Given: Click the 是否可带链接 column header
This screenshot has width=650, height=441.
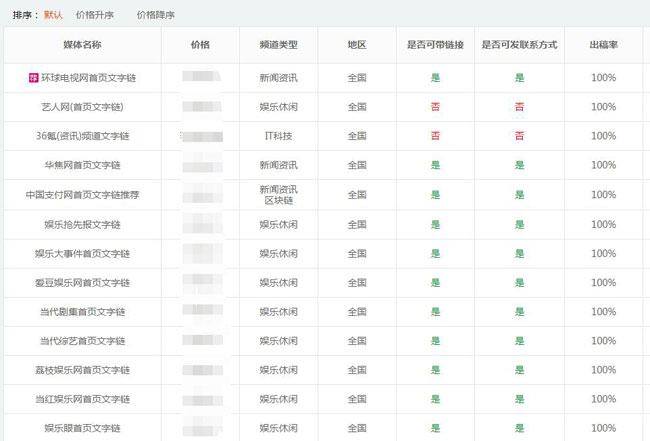Looking at the screenshot, I should coord(435,45).
